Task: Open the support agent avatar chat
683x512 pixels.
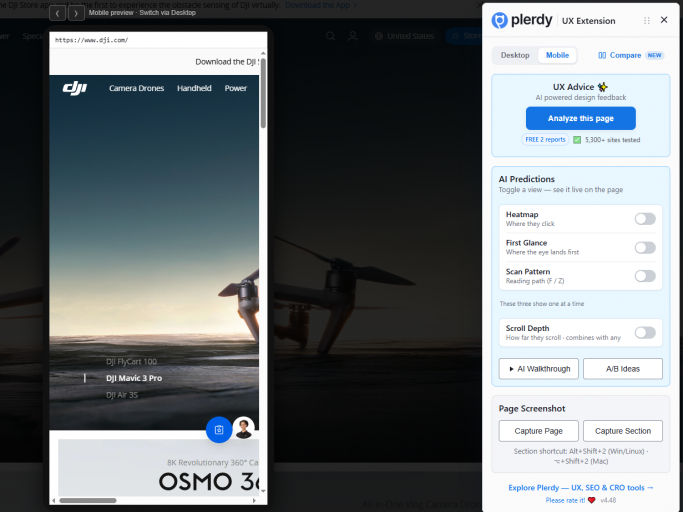Action: point(243,428)
